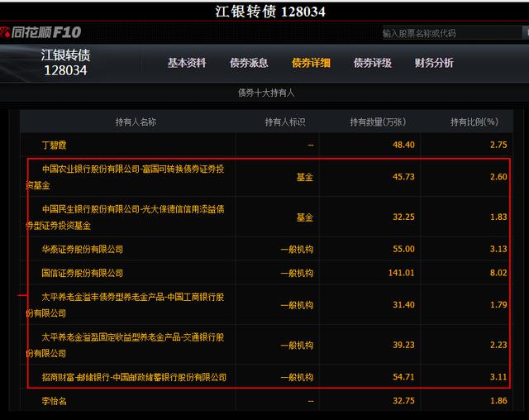Click 一般机构 label in the 招商财富 row

[297, 377]
